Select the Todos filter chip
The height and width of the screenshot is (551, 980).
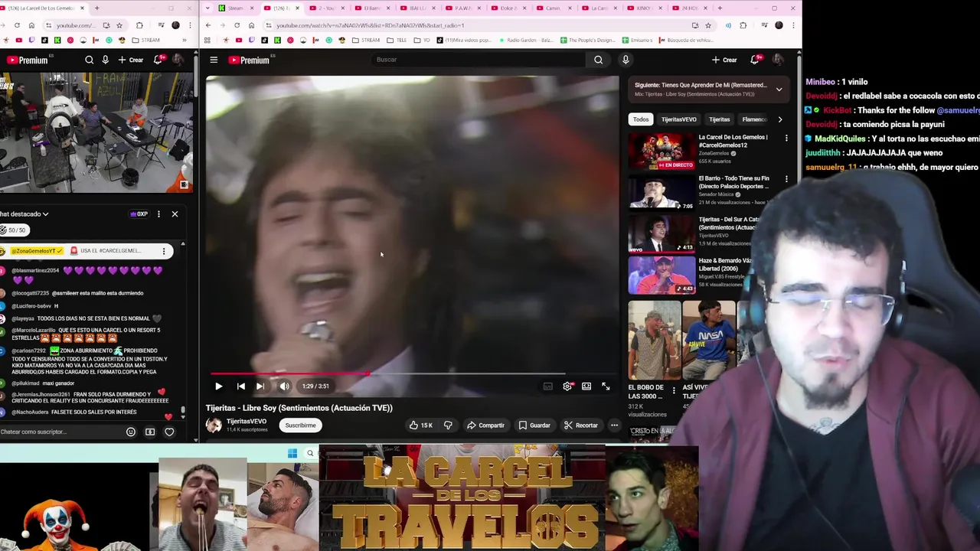641,119
